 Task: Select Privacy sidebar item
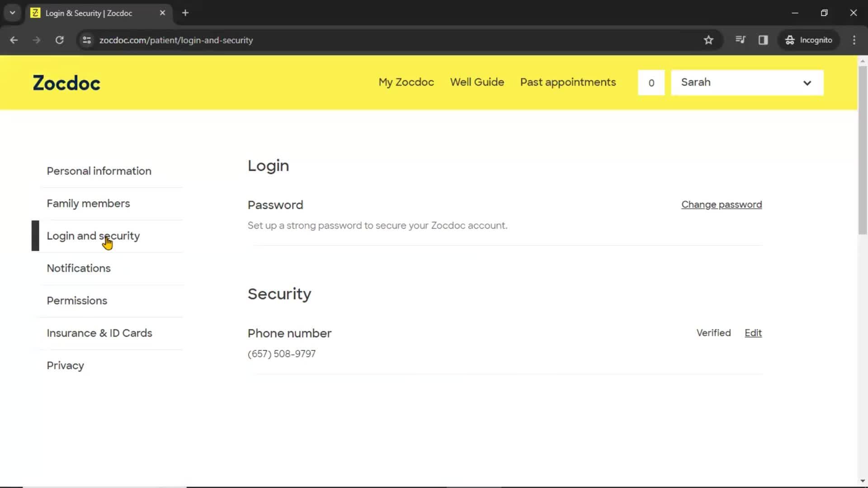click(65, 365)
